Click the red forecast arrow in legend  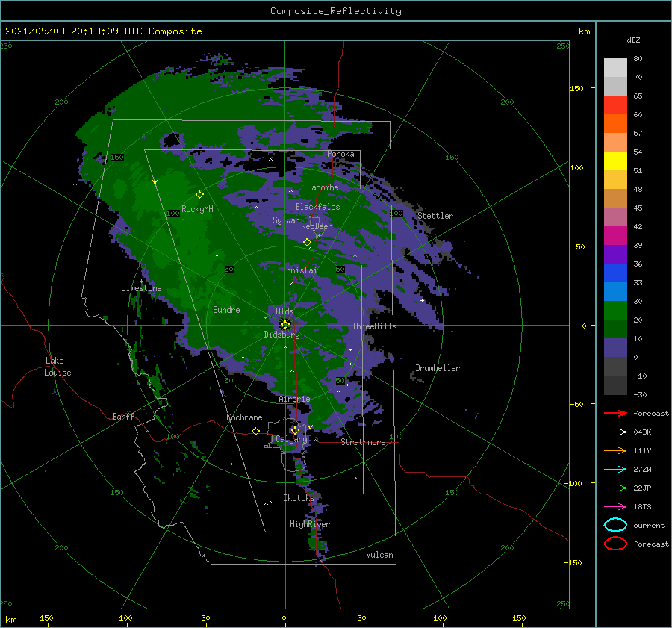[615, 413]
